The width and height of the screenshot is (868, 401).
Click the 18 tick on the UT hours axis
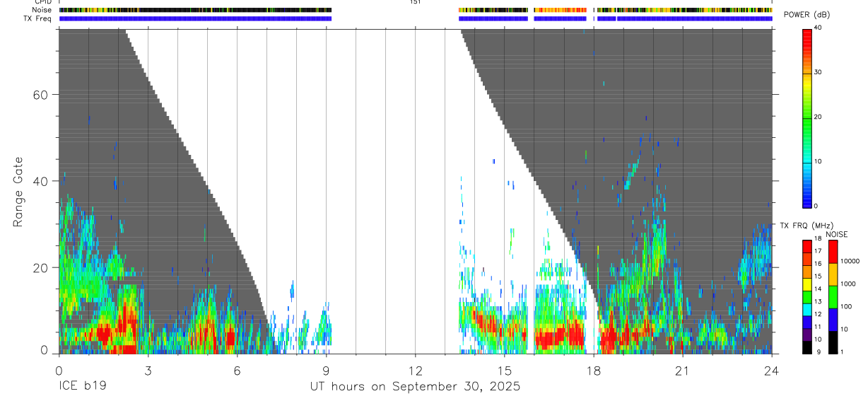(x=593, y=371)
